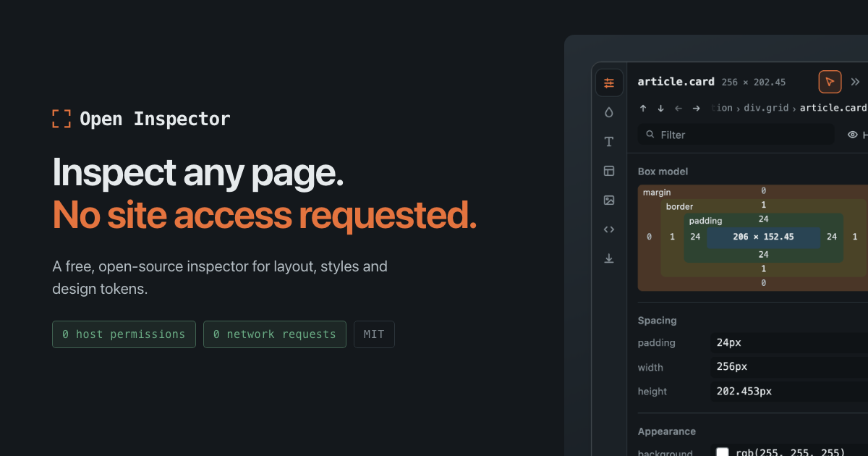This screenshot has height=456, width=868.
Task: Click the article.card element title
Action: [676, 82]
